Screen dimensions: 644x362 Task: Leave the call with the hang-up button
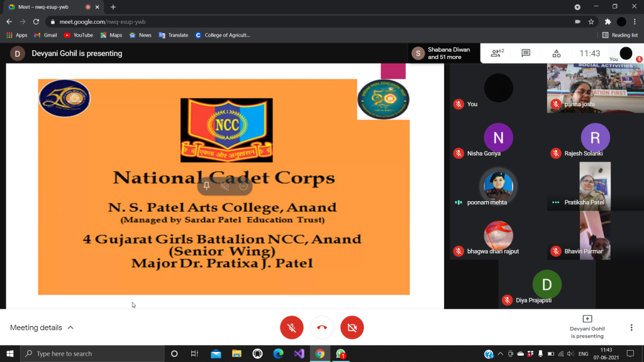[322, 327]
